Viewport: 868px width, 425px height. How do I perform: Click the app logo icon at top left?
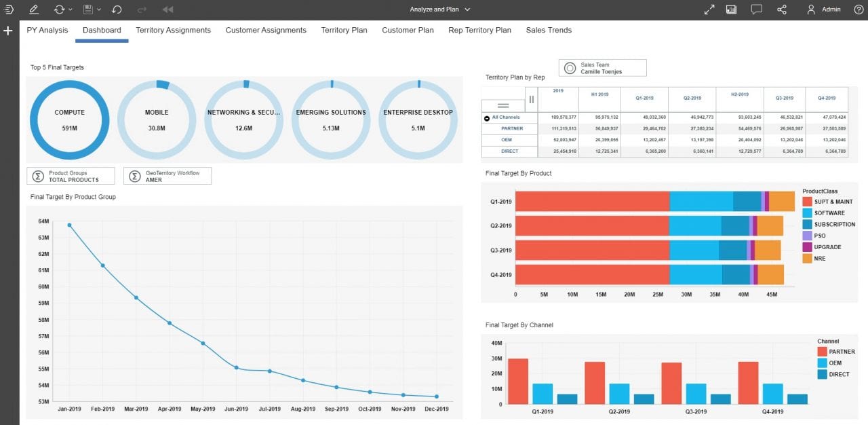pos(9,9)
